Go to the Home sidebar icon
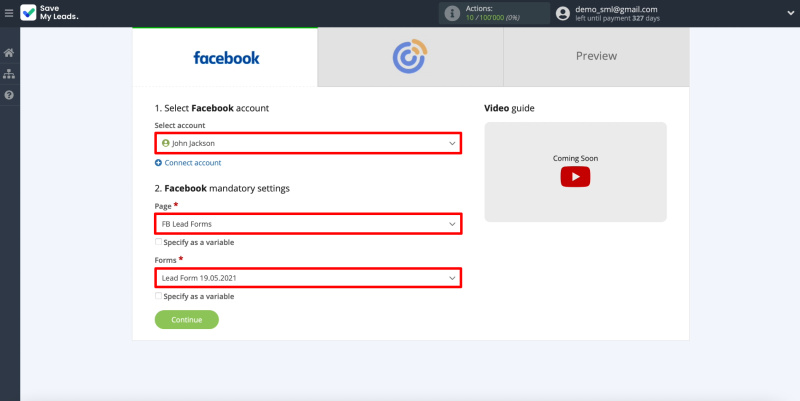The height and width of the screenshot is (401, 800). click(9, 53)
